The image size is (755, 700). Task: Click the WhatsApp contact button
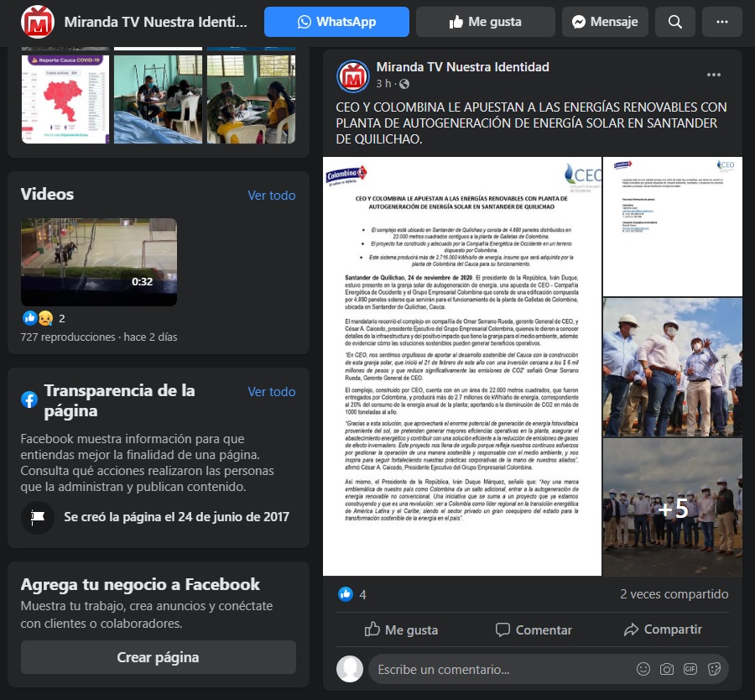(x=336, y=22)
